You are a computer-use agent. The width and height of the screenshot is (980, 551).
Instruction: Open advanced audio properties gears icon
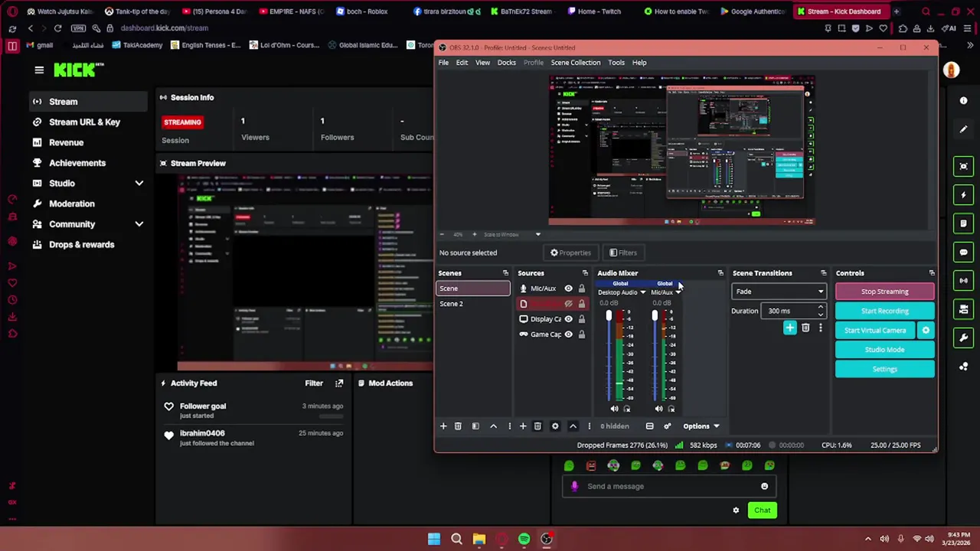pos(667,426)
